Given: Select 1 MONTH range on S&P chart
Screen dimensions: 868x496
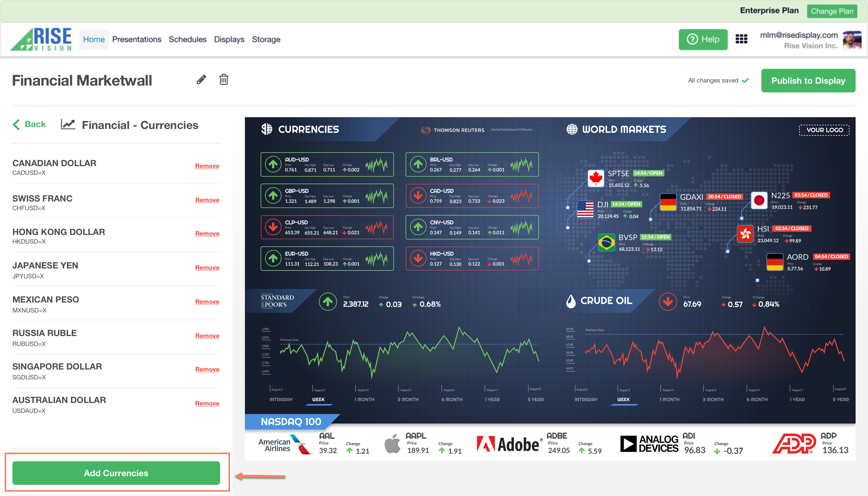Looking at the screenshot, I should tap(364, 399).
